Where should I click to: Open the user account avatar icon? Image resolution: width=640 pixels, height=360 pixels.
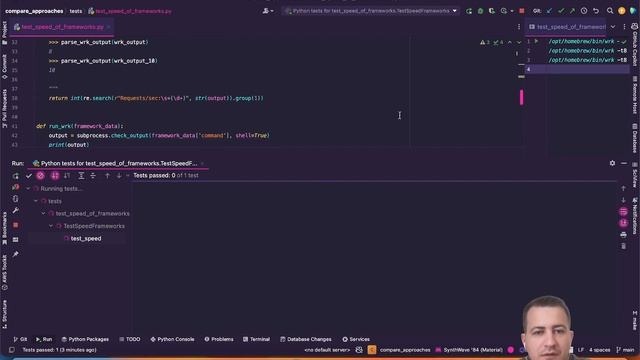click(622, 11)
